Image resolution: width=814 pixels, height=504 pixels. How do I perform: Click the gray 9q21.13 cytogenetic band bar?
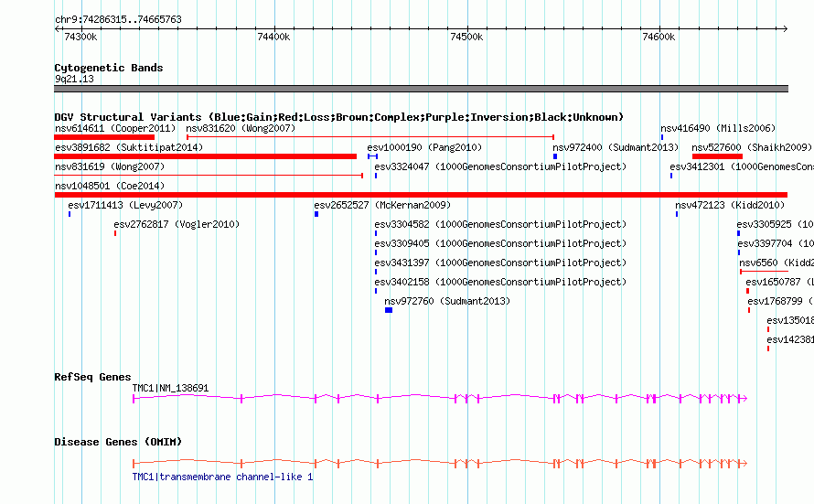pyautogui.click(x=421, y=89)
